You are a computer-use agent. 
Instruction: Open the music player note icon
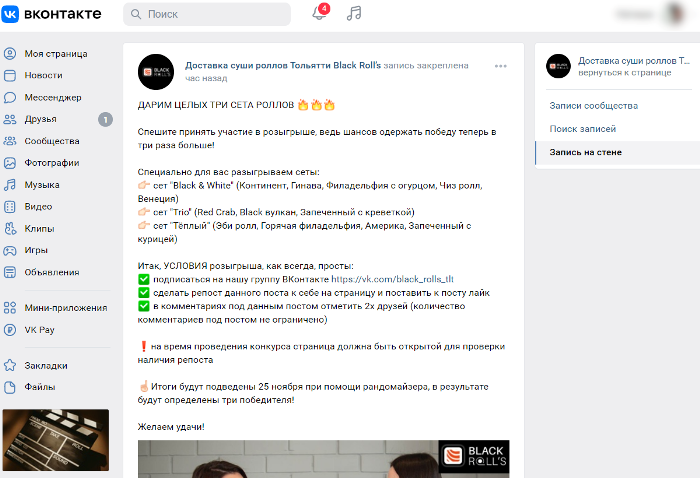[354, 13]
